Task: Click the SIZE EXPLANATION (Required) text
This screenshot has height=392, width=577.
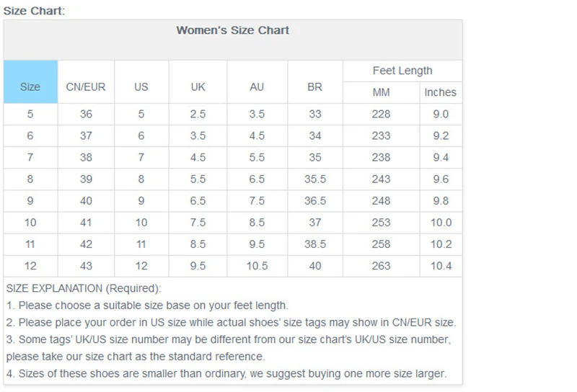Action: [x=84, y=288]
